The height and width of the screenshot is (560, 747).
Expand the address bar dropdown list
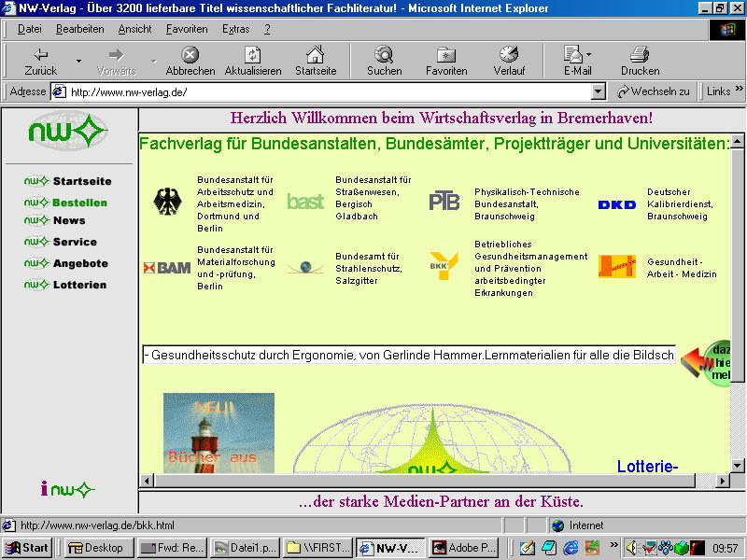(x=598, y=91)
